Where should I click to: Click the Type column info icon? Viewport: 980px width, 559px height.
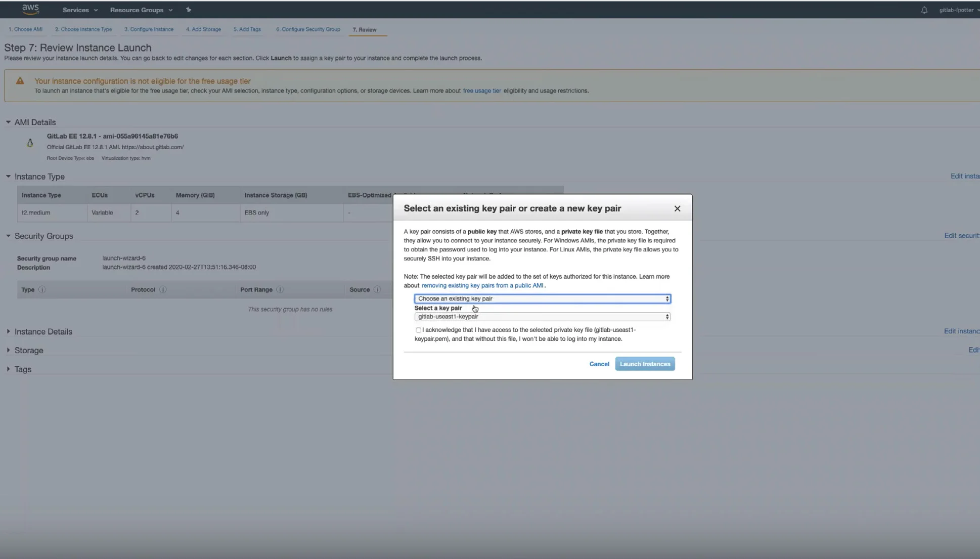click(42, 289)
